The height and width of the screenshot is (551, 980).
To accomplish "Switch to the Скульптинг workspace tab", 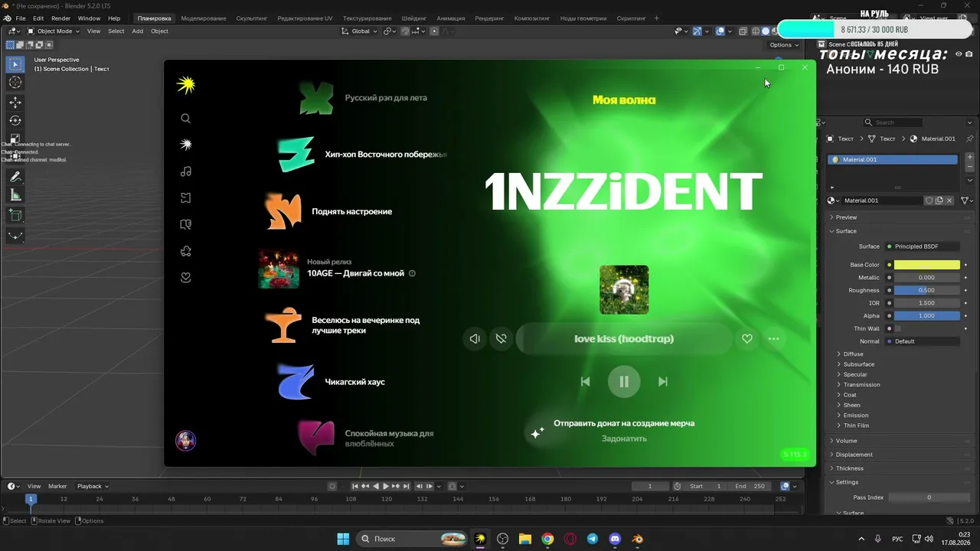I will coord(251,18).
